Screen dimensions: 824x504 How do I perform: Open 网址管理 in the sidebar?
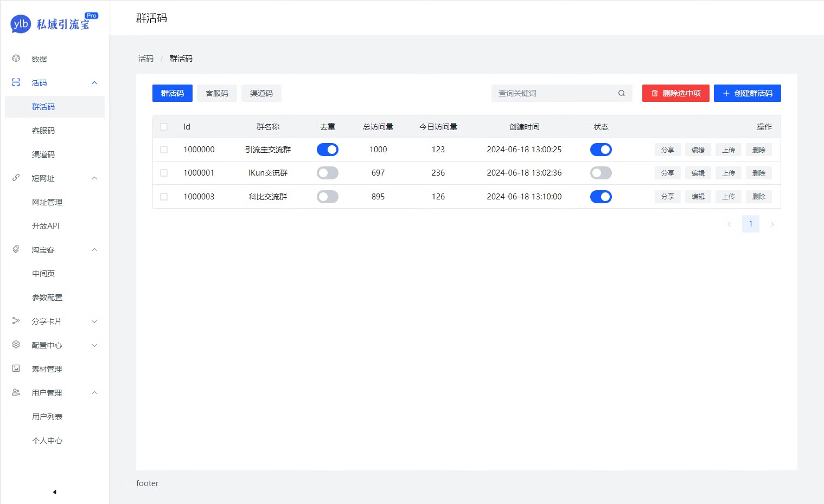pyautogui.click(x=47, y=202)
